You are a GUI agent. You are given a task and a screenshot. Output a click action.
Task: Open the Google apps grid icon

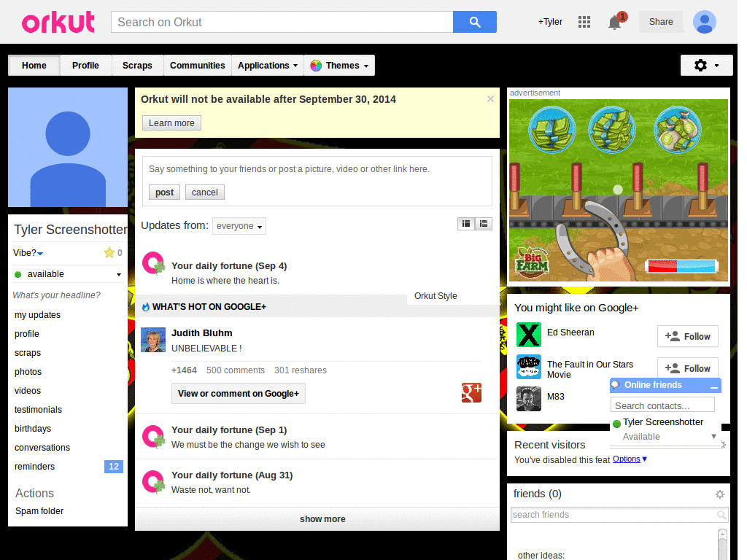[584, 22]
